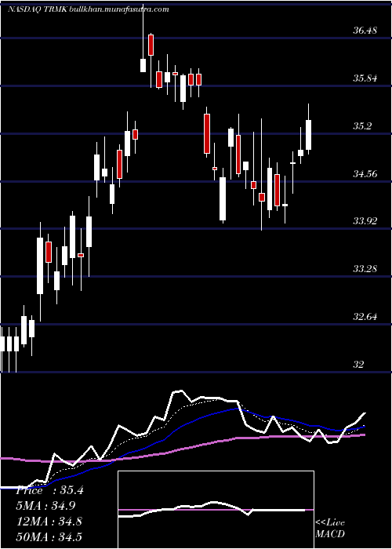Select the 36.48 price axis label
Screen dimensions: 392x549
[x=365, y=31]
